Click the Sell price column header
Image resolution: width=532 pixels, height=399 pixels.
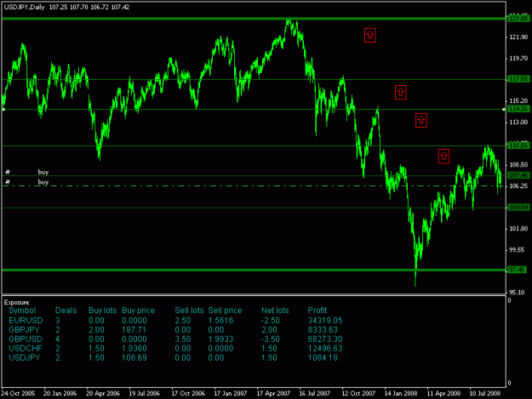[225, 311]
